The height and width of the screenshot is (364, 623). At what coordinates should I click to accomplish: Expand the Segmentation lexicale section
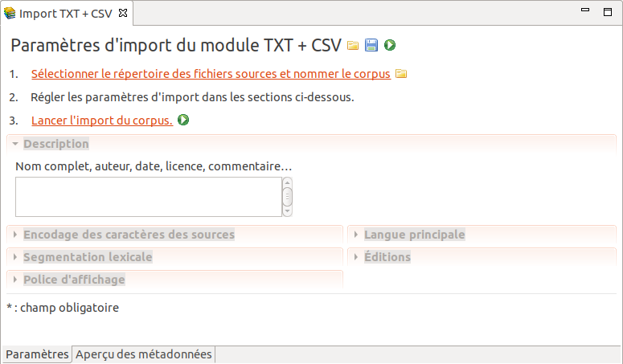tap(15, 257)
